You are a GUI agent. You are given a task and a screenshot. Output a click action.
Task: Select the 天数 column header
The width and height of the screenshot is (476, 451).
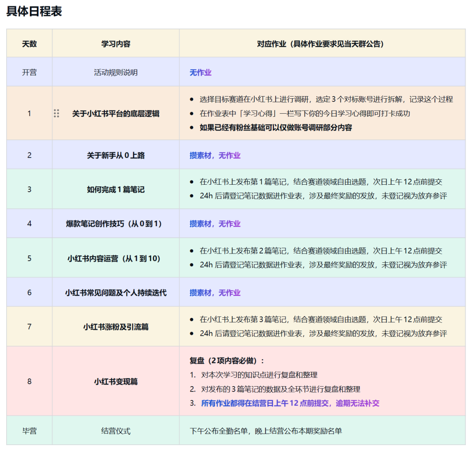point(30,44)
